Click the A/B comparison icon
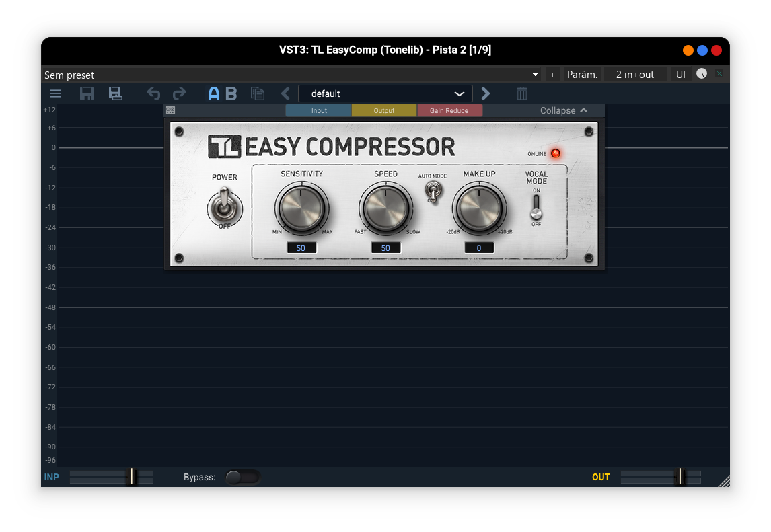This screenshot has width=771, height=532. coord(223,93)
